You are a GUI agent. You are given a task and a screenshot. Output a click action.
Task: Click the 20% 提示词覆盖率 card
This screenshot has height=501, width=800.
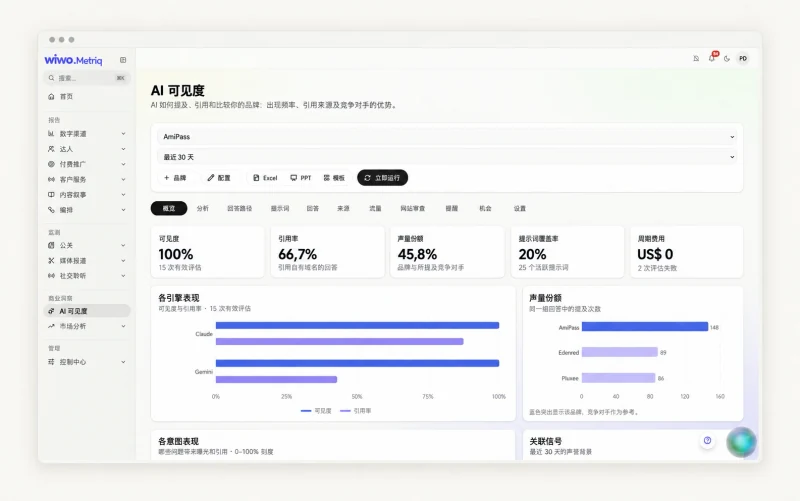(x=567, y=252)
